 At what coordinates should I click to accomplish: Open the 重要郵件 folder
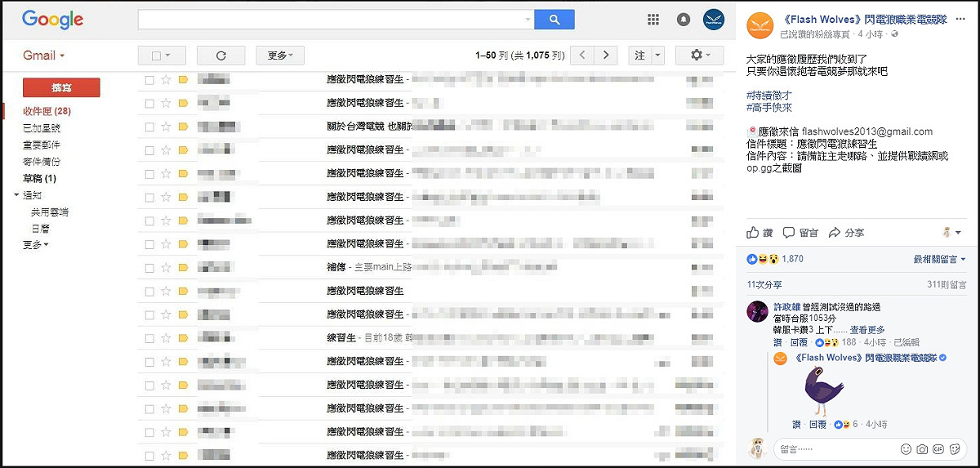[x=41, y=145]
